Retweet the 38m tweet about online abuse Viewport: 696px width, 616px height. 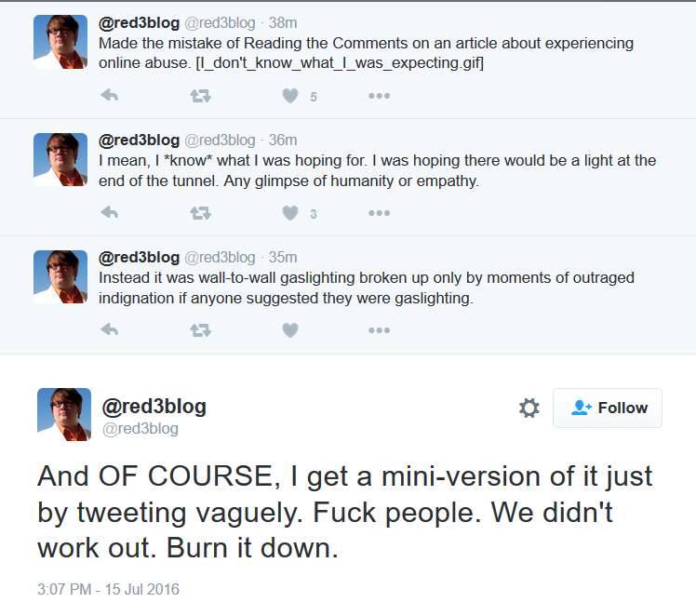pos(201,96)
